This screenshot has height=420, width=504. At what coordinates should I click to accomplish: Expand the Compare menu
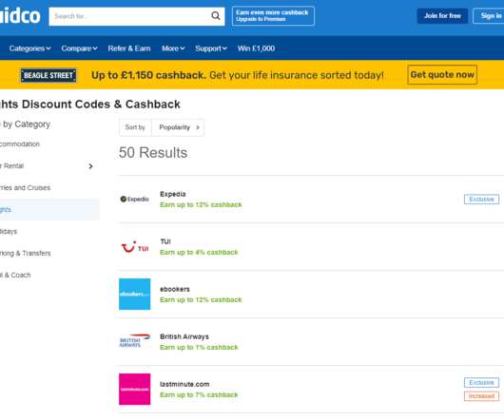click(x=79, y=48)
